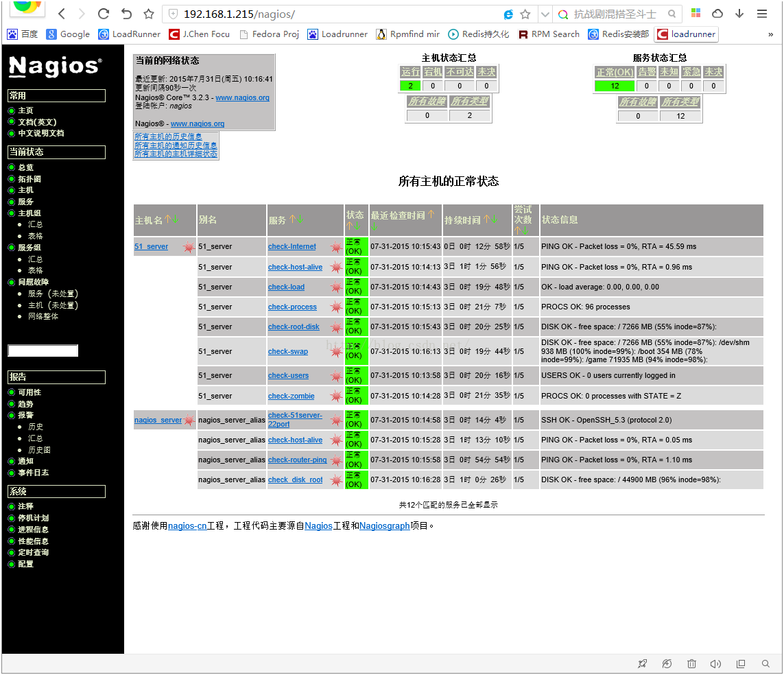The height and width of the screenshot is (675, 784).
Task: Click the bookmark star beside the back arrows
Action: pyautogui.click(x=148, y=14)
